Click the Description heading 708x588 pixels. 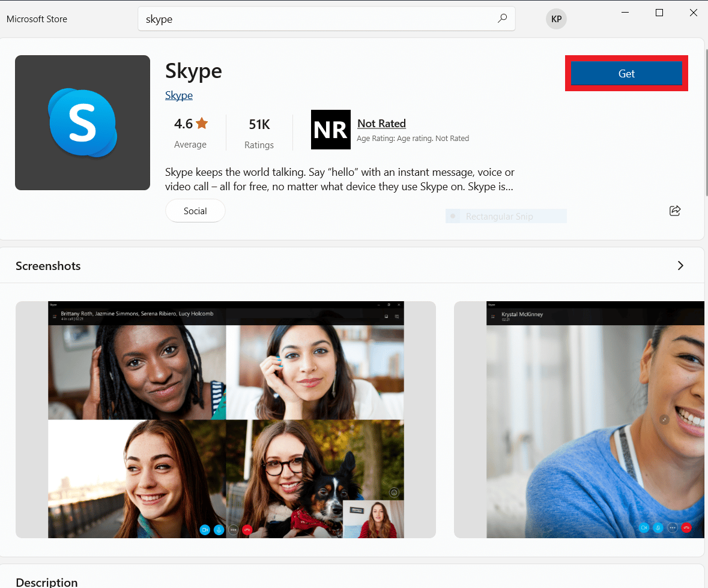point(46,582)
